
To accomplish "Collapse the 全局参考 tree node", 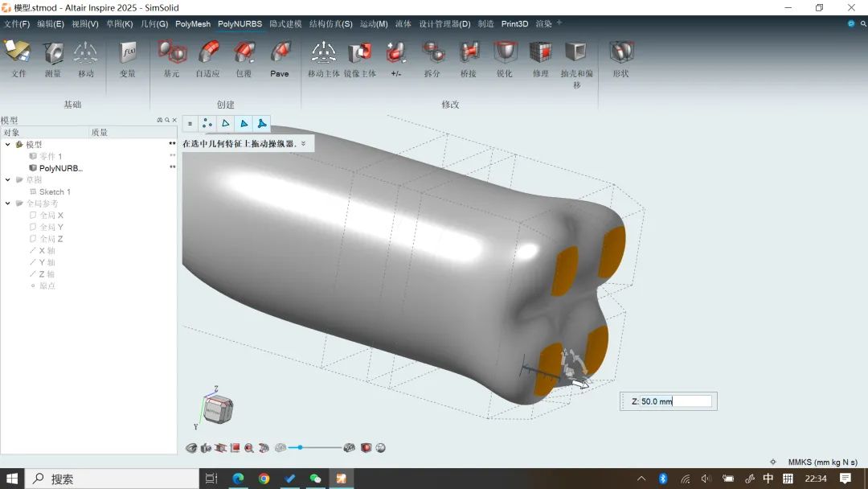I will pyautogui.click(x=8, y=203).
